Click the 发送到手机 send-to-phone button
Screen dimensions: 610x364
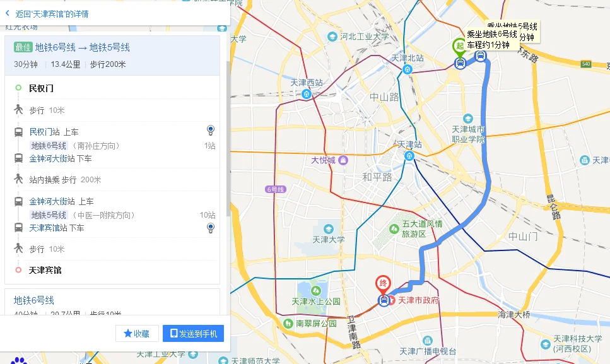pyautogui.click(x=192, y=334)
